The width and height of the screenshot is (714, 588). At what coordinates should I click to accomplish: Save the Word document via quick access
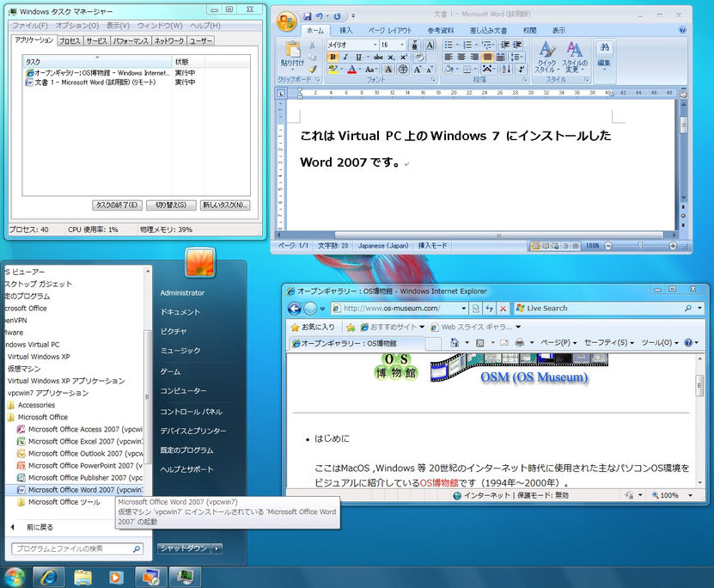click(x=308, y=16)
